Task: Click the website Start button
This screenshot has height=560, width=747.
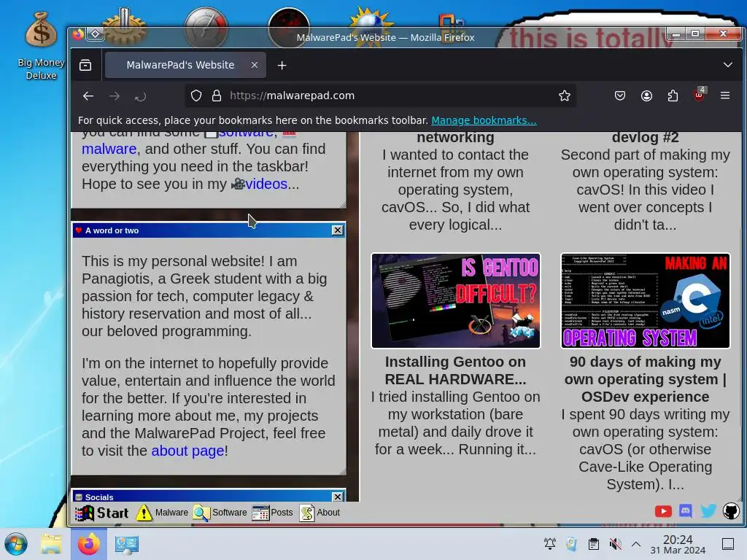Action: (x=102, y=513)
